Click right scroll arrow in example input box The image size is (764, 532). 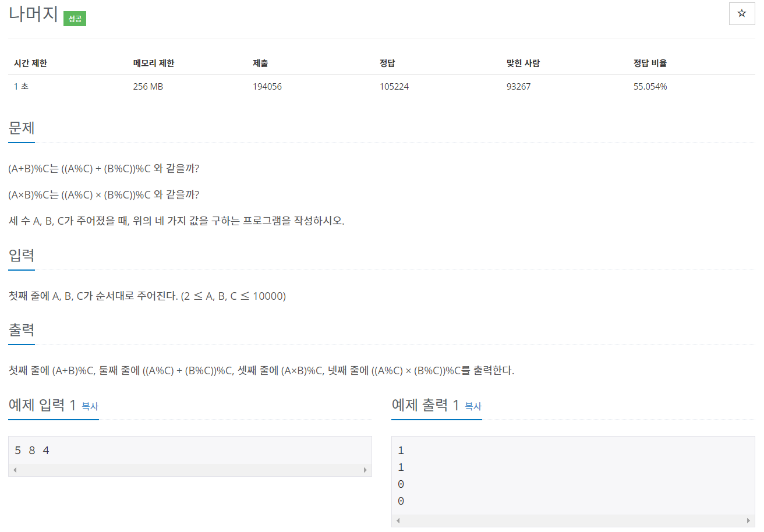pyautogui.click(x=365, y=470)
